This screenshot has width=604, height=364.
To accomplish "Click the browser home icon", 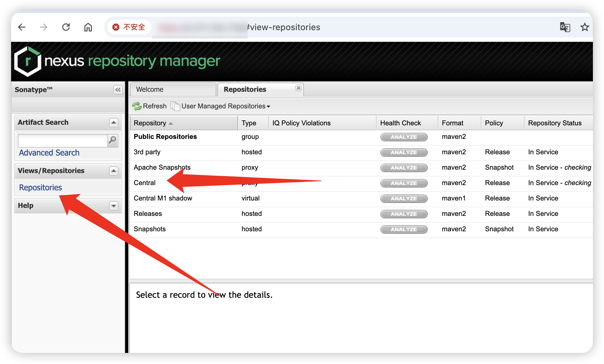I will click(88, 27).
